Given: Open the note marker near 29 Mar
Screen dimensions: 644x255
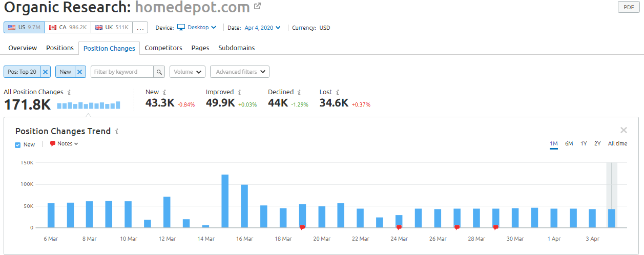Looking at the screenshot, I should (495, 227).
